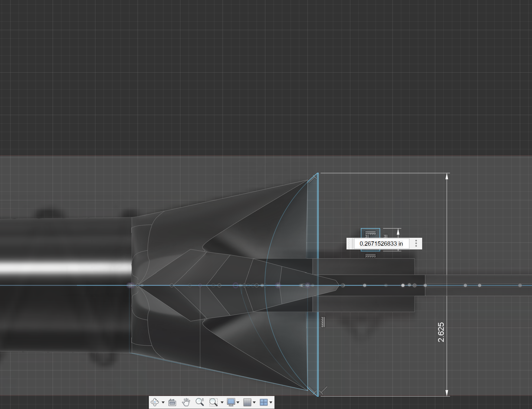Open the dimension input's three-dot options menu
Image resolution: width=532 pixels, height=409 pixels.
(x=416, y=244)
